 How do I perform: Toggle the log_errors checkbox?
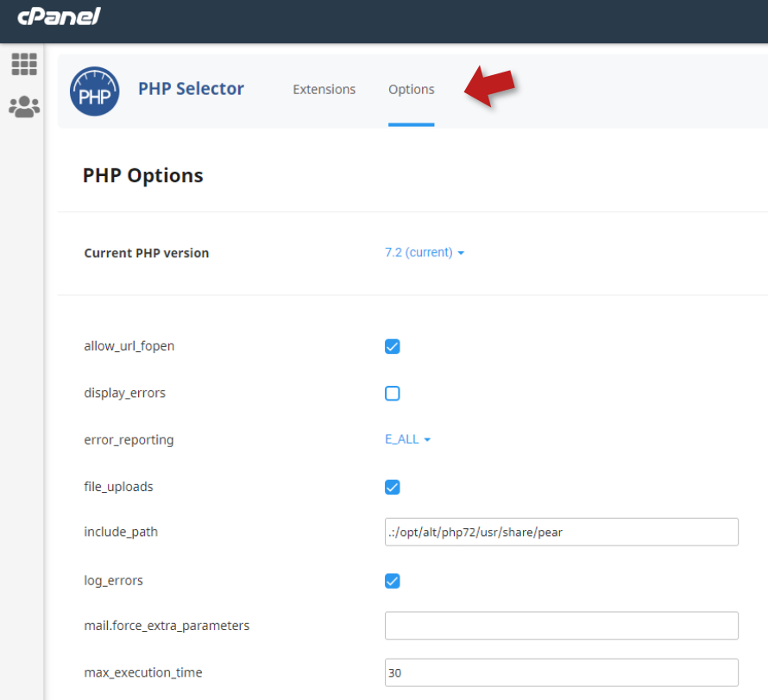click(x=393, y=581)
